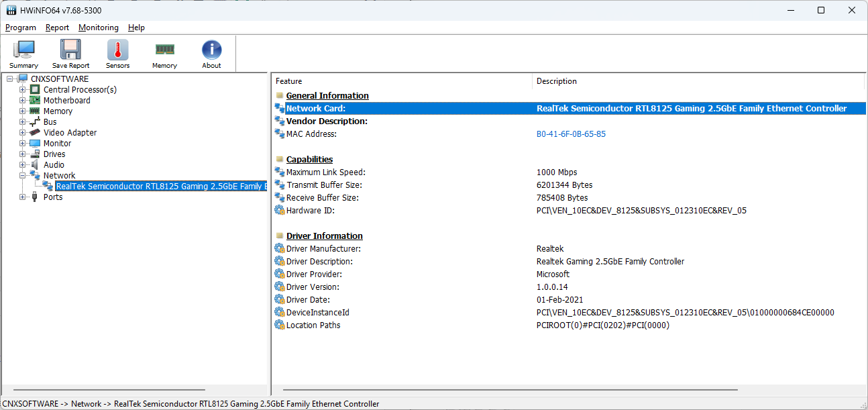This screenshot has width=868, height=410.
Task: Click the General Information section icon
Action: click(279, 95)
